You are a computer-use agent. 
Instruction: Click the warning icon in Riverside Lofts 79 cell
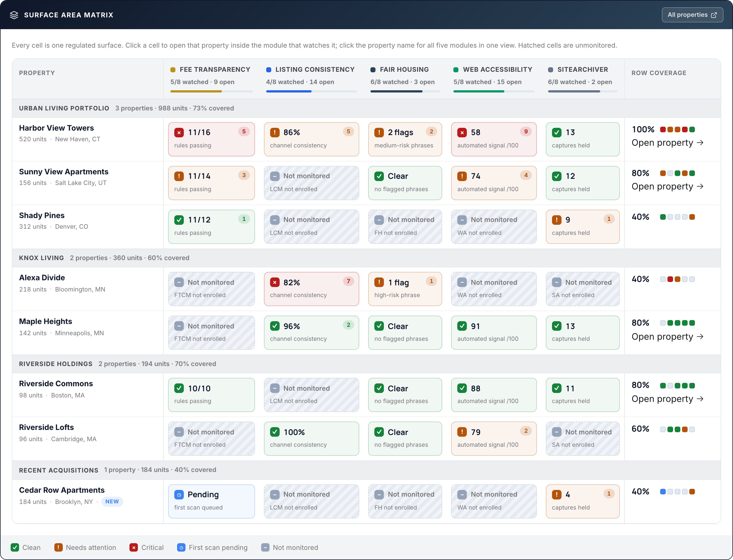(462, 432)
